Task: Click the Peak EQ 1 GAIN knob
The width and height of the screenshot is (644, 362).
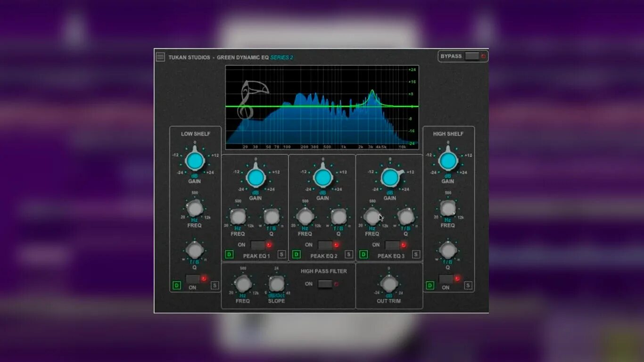Action: point(256,178)
